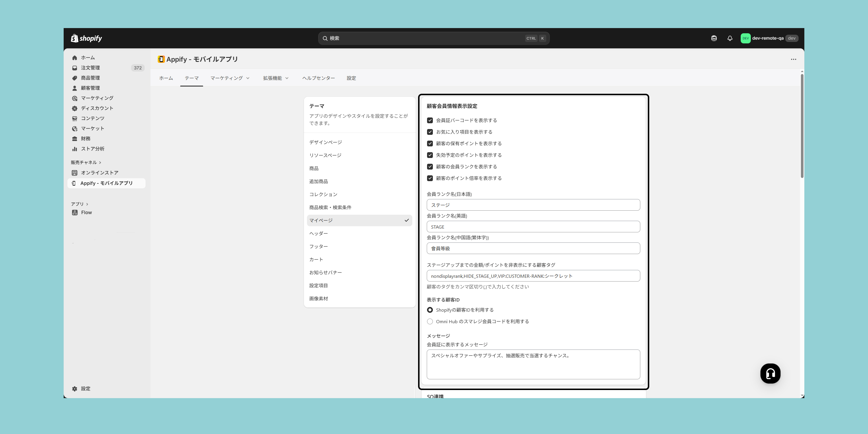Toggle 顧客の会員ランクを表示する checkbox
Viewport: 868px width, 434px height.
[x=430, y=166]
